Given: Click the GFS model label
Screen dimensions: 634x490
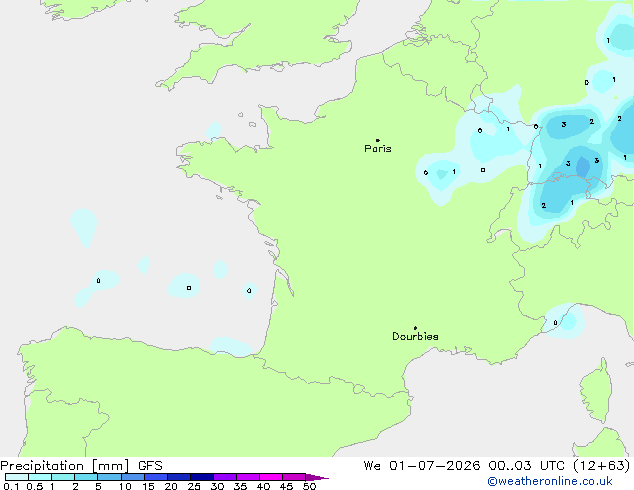Looking at the screenshot, I should (x=150, y=466).
